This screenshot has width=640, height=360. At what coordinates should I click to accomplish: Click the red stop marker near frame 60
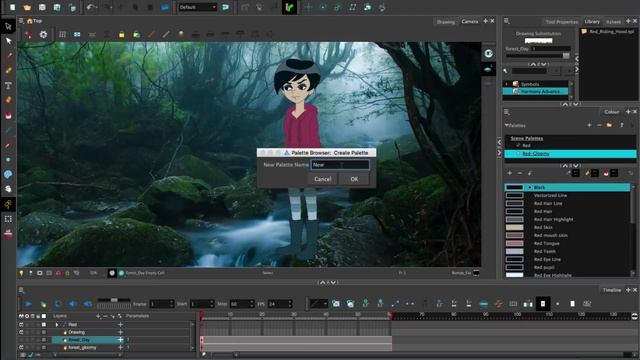(x=390, y=315)
